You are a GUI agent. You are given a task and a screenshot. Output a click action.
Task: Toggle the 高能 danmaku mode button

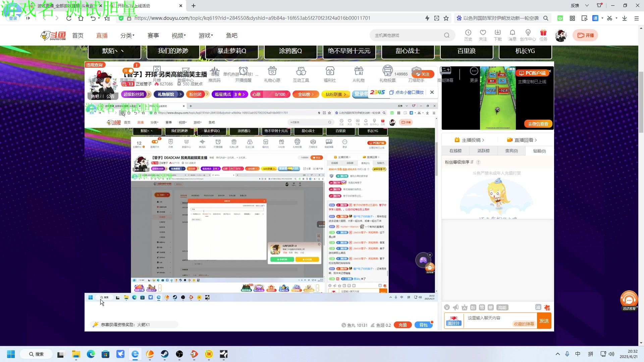[502, 307]
